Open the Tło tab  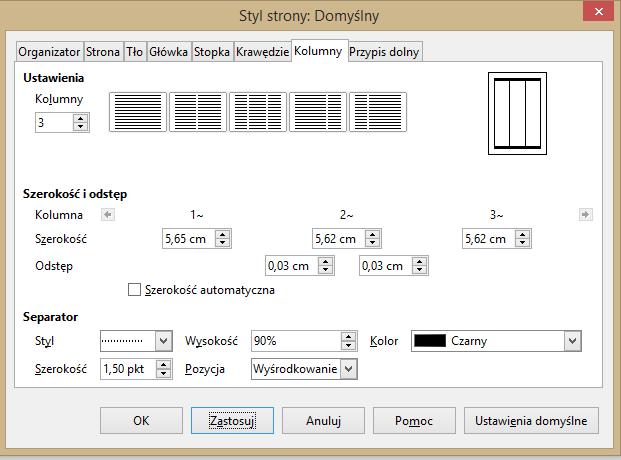point(135,52)
